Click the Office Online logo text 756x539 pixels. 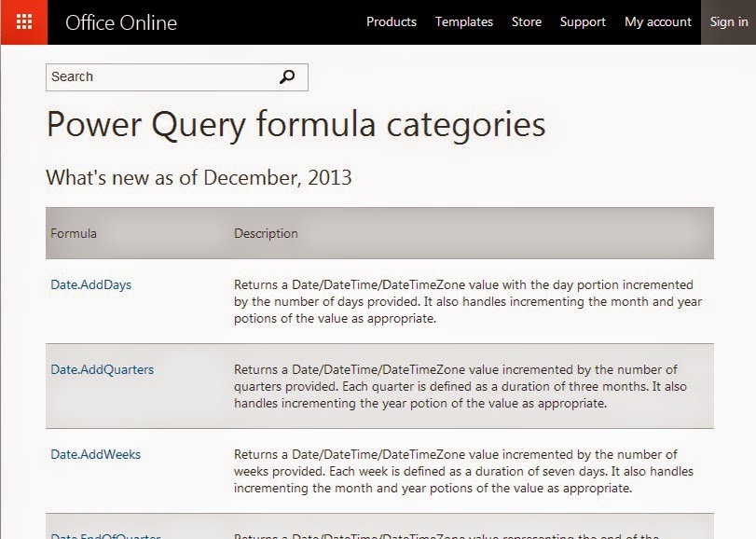[121, 22]
